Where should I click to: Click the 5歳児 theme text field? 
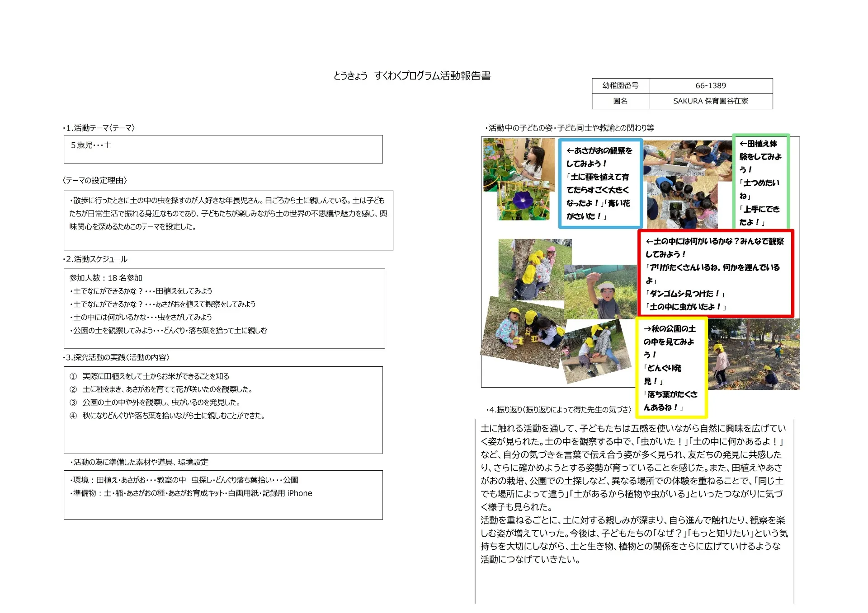click(223, 149)
